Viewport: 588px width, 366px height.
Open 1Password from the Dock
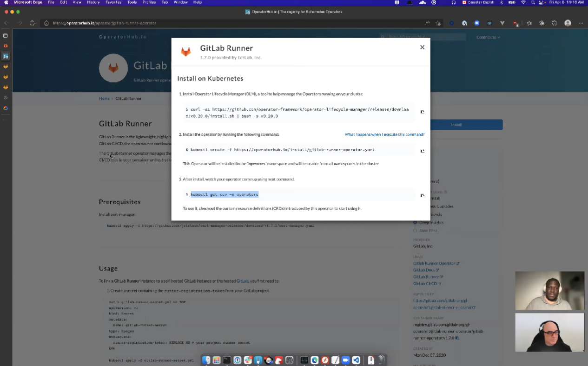tap(238, 360)
